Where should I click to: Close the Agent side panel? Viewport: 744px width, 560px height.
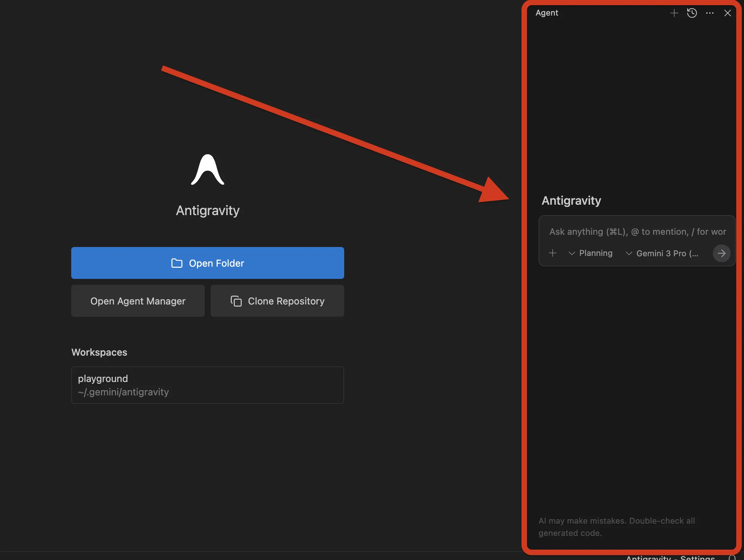point(727,13)
